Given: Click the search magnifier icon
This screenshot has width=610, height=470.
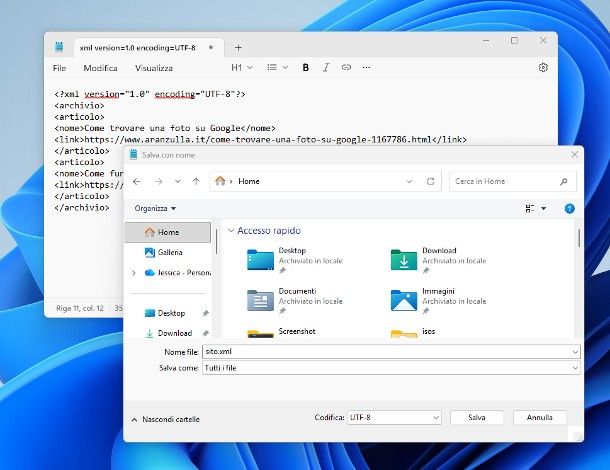Looking at the screenshot, I should tap(563, 181).
